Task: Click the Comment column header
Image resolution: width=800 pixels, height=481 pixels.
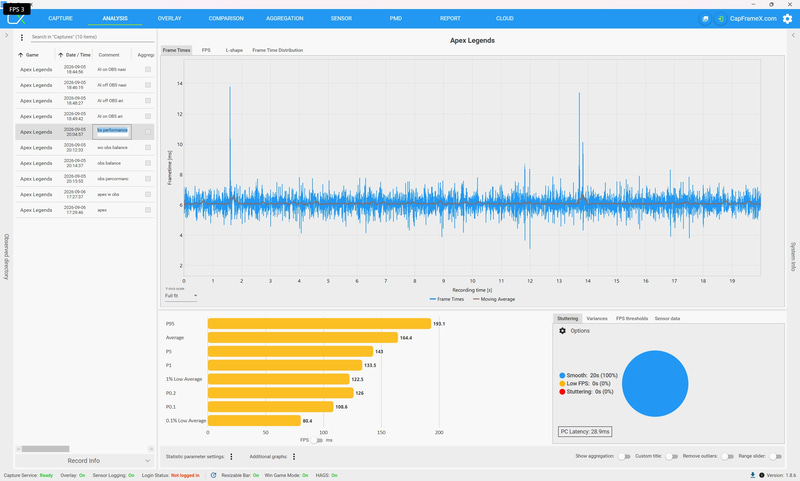Action: [x=109, y=55]
